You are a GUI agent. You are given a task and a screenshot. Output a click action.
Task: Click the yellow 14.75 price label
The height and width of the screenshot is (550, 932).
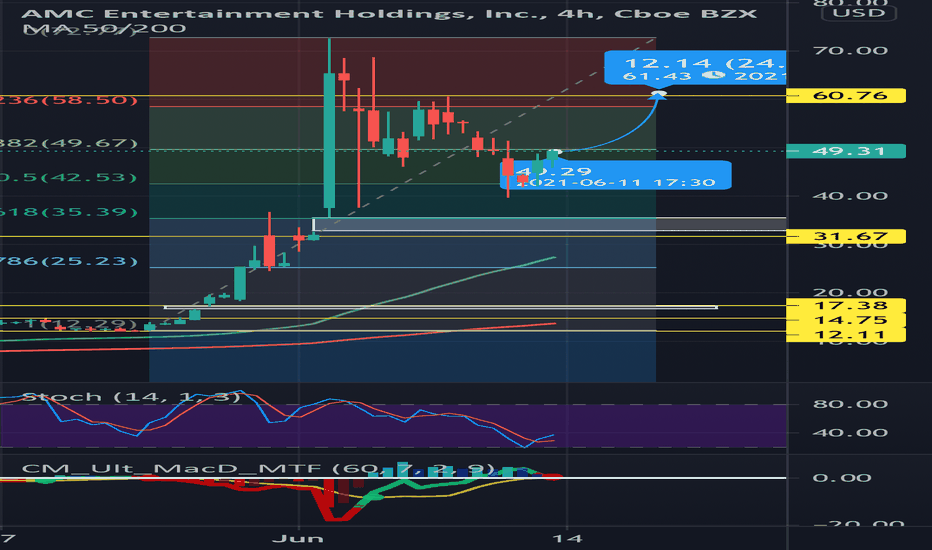846,320
